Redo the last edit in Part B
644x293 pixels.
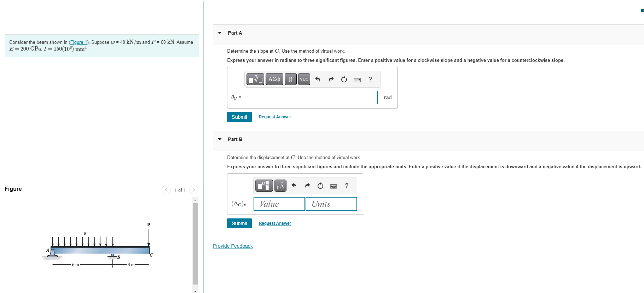point(307,186)
